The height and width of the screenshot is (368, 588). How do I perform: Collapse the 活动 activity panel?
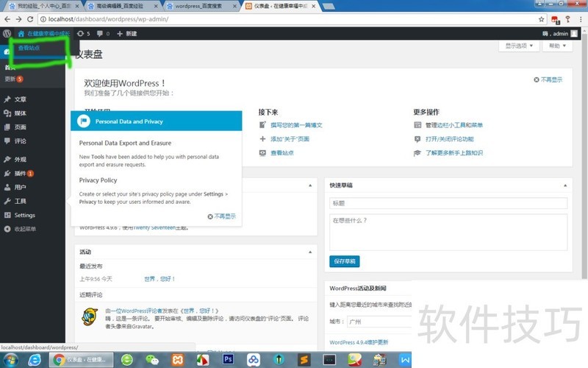[x=310, y=252]
